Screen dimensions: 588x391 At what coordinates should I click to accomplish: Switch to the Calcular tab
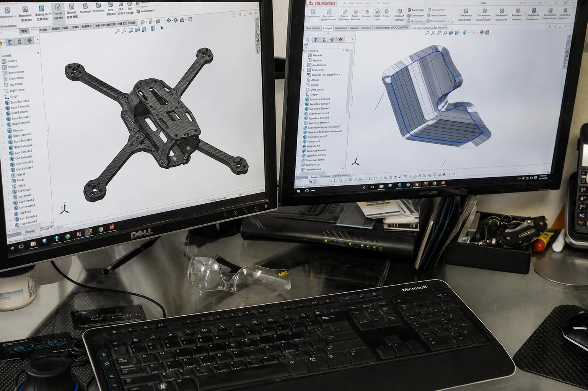[354, 28]
